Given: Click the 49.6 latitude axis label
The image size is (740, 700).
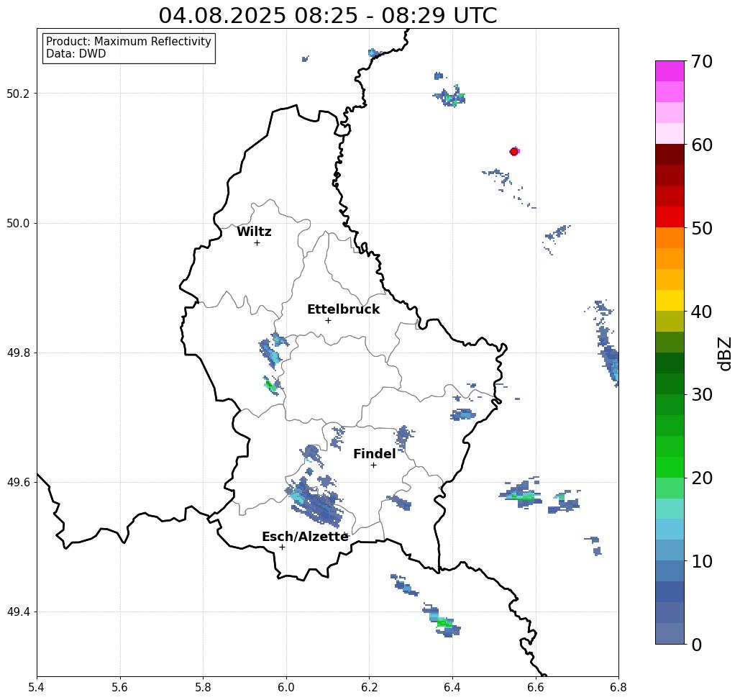Looking at the screenshot, I should [x=17, y=483].
